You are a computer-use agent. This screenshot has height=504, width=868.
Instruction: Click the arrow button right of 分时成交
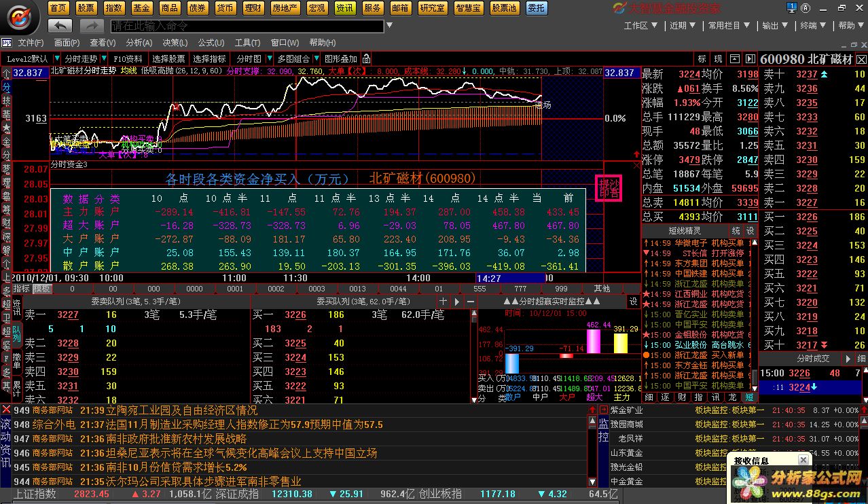click(x=848, y=359)
